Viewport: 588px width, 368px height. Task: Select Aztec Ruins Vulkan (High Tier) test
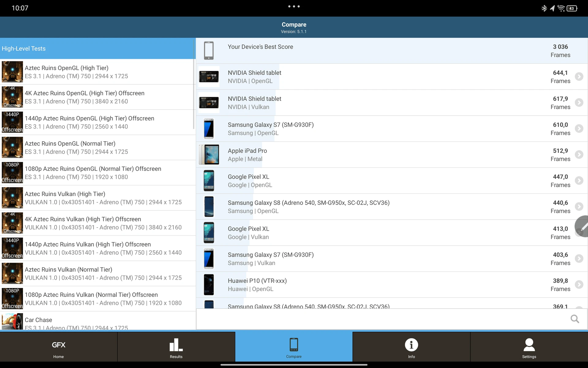click(x=98, y=198)
